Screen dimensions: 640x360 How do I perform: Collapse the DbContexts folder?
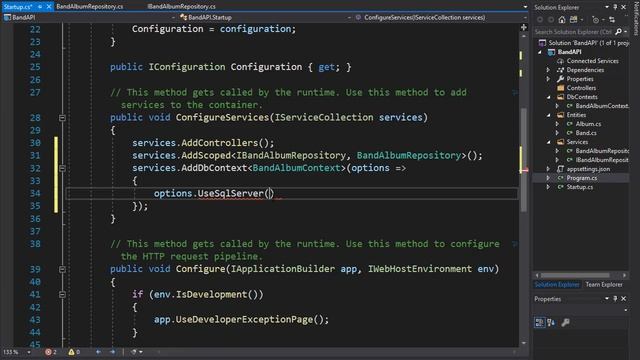[x=549, y=97]
